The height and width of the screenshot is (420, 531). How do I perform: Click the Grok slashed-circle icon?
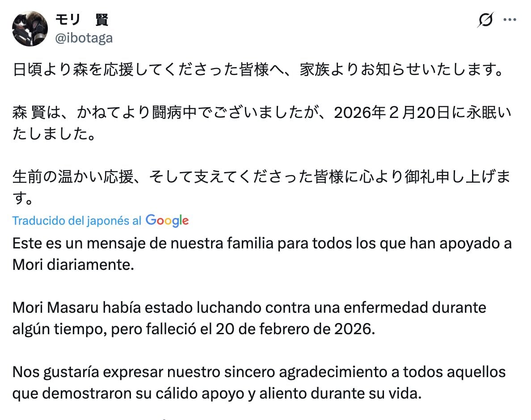(x=487, y=20)
